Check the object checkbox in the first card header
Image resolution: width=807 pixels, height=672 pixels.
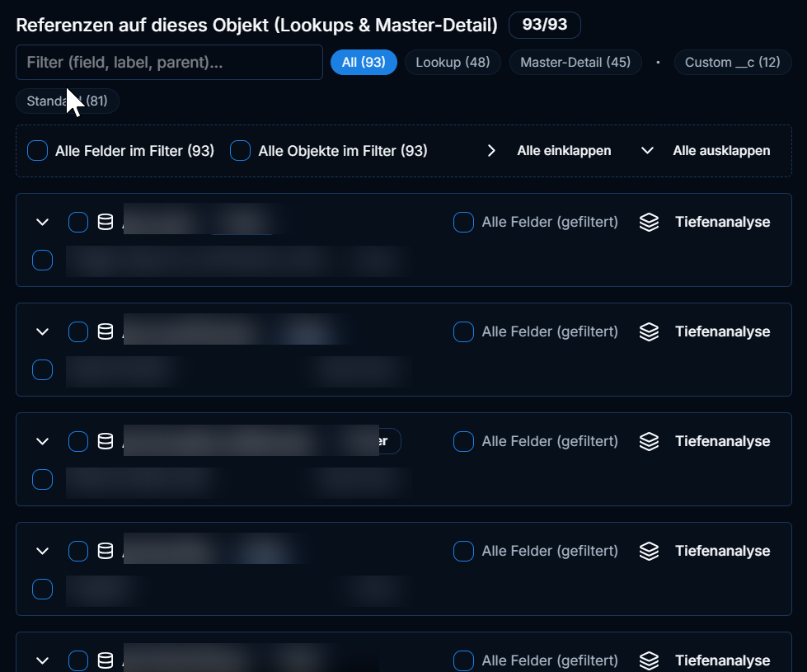(78, 223)
